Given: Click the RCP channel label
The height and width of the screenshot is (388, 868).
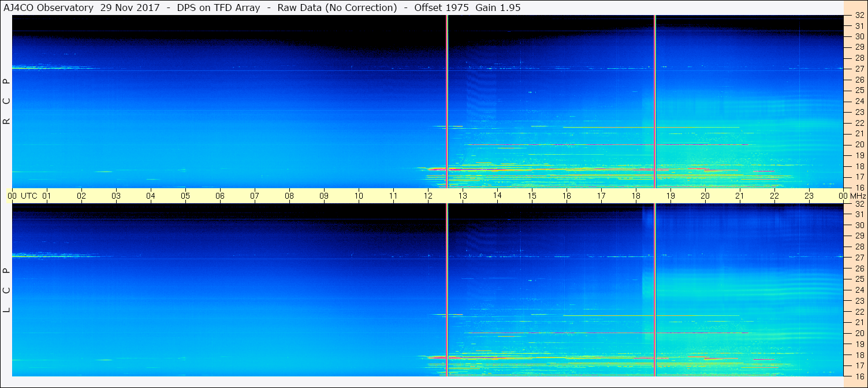Looking at the screenshot, I should coord(6,102).
